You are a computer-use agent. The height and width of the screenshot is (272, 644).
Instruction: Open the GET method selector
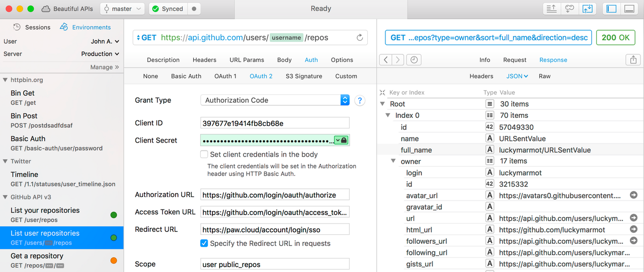point(147,38)
